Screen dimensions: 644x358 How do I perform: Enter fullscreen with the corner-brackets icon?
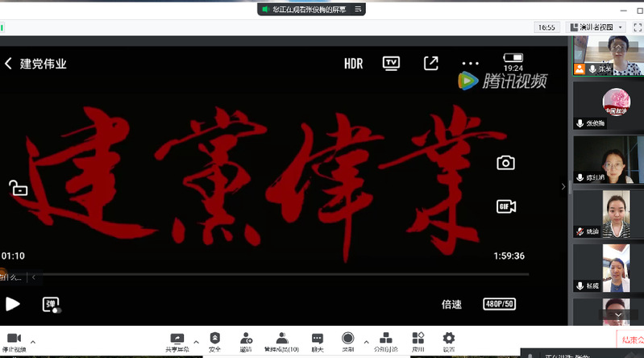638,27
